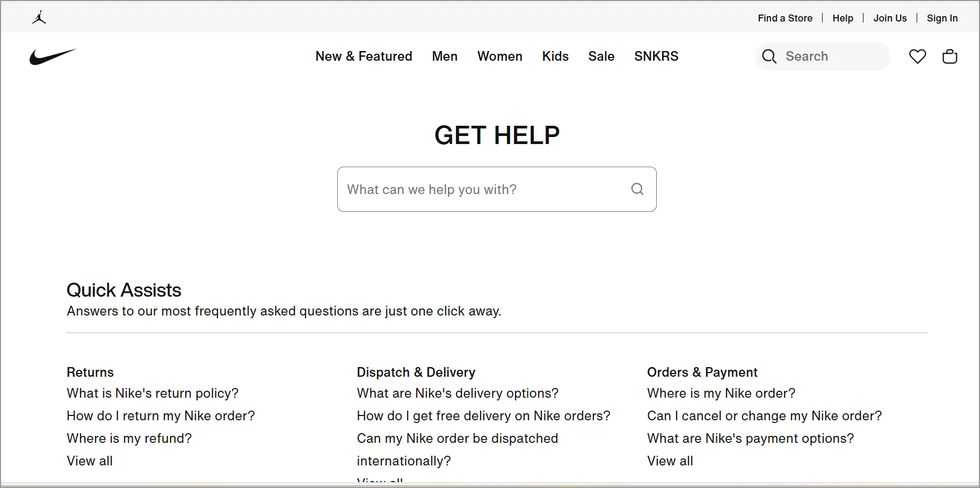Screen dimensions: 980x488
Task: Click View all under Returns
Action: pyautogui.click(x=90, y=461)
